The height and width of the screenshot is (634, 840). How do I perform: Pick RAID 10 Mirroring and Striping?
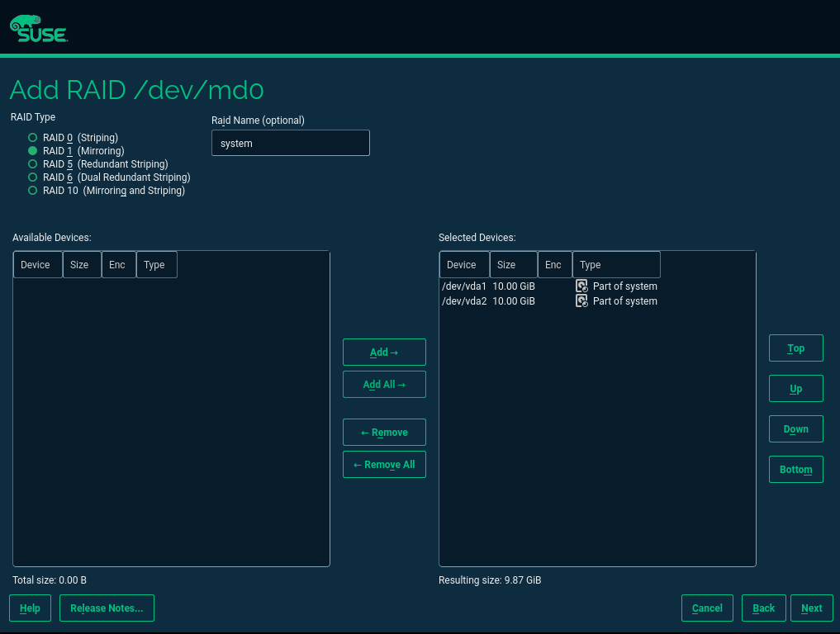pos(33,191)
